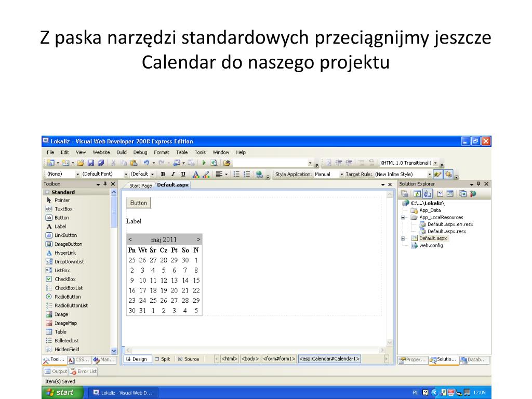
Task: Toggle Bold formatting button
Action: click(x=163, y=174)
